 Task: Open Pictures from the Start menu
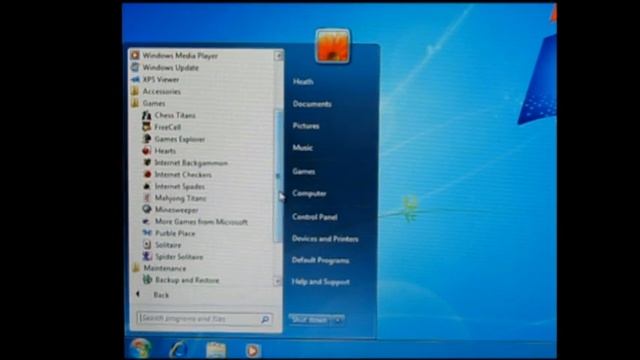(306, 126)
